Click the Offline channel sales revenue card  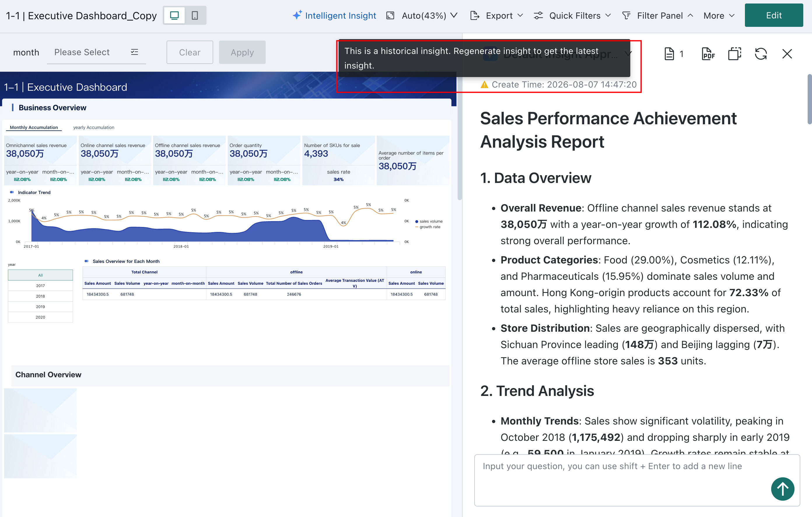pyautogui.click(x=190, y=160)
